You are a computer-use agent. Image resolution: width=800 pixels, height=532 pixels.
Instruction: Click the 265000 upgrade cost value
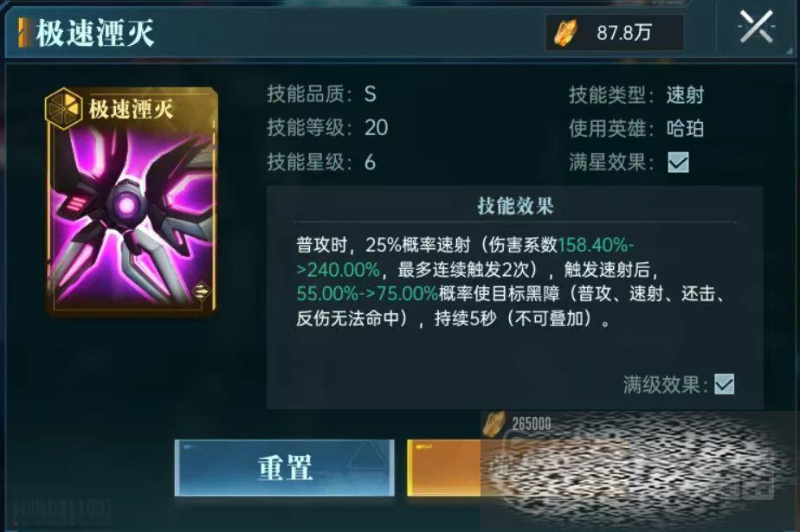531,424
